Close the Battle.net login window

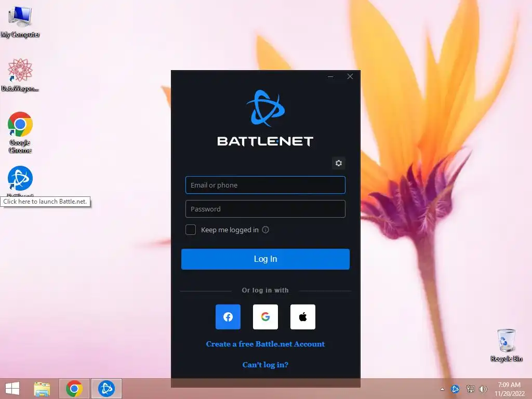[350, 76]
